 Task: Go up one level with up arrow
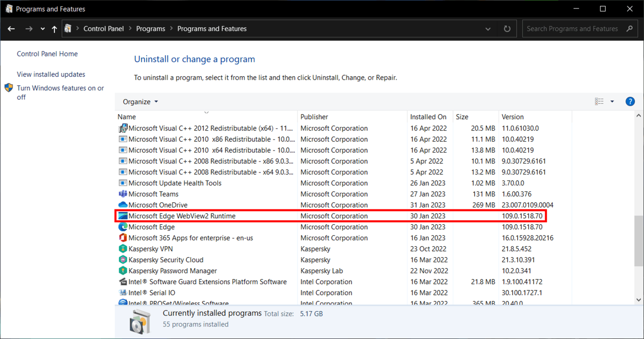(54, 29)
